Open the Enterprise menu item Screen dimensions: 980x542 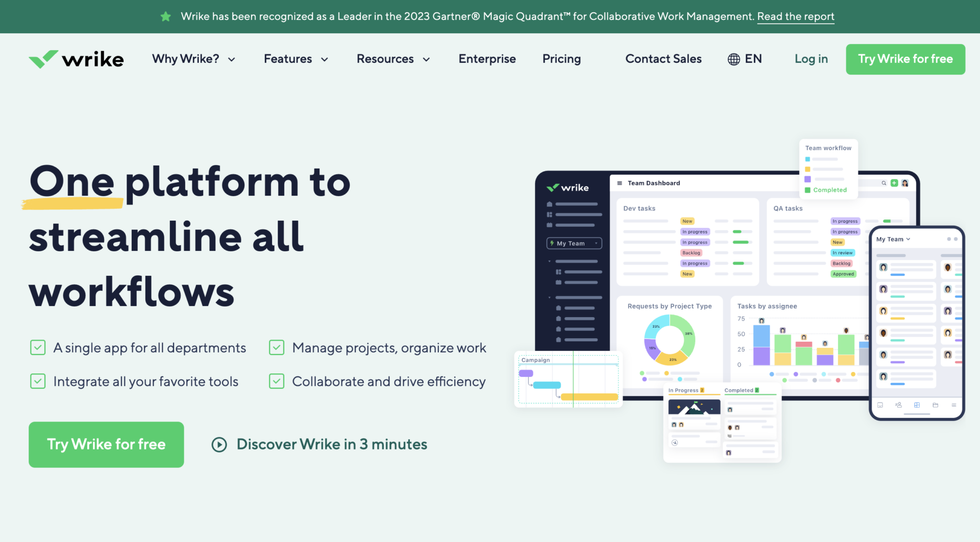pyautogui.click(x=487, y=59)
